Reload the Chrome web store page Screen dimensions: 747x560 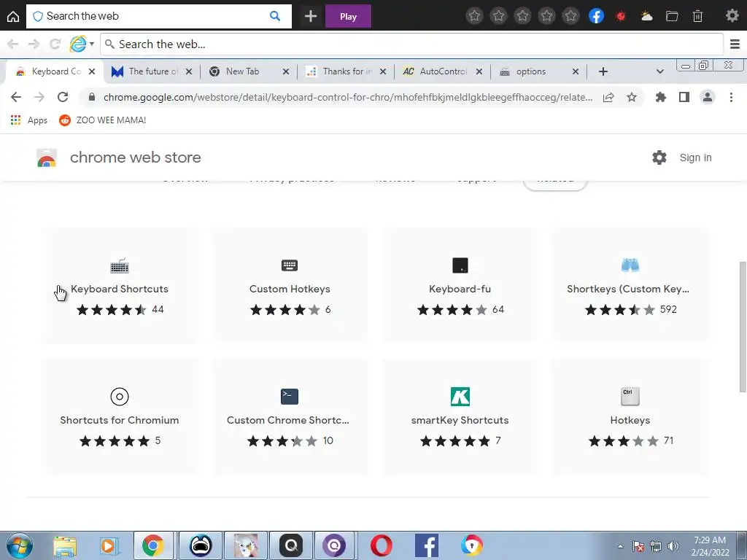coord(63,97)
